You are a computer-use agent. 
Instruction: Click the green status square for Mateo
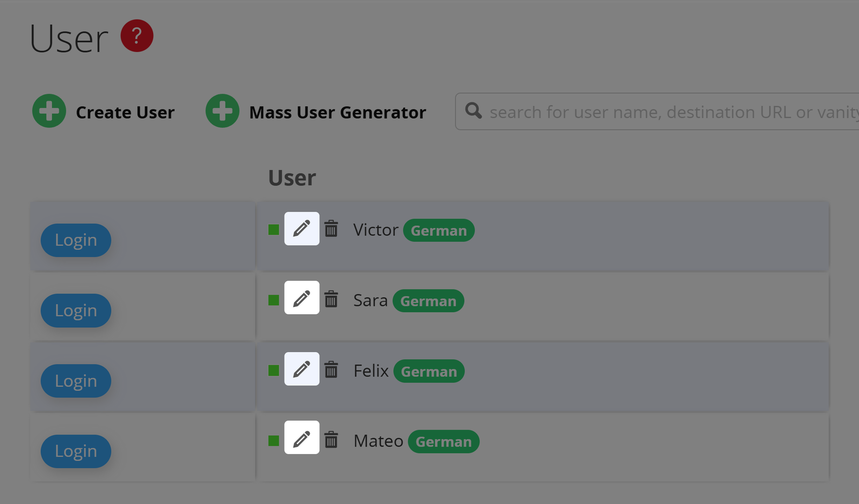pyautogui.click(x=274, y=441)
